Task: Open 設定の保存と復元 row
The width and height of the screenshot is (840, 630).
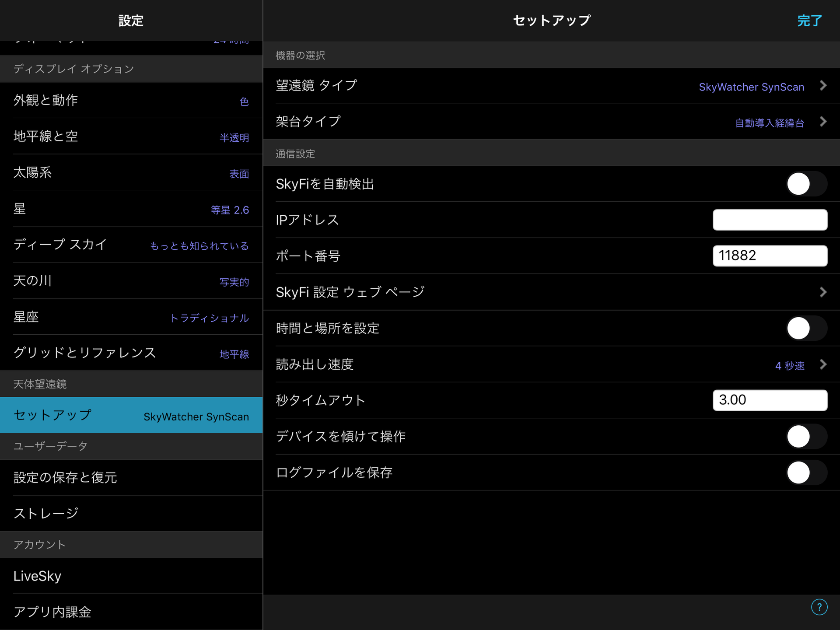Action: click(131, 477)
